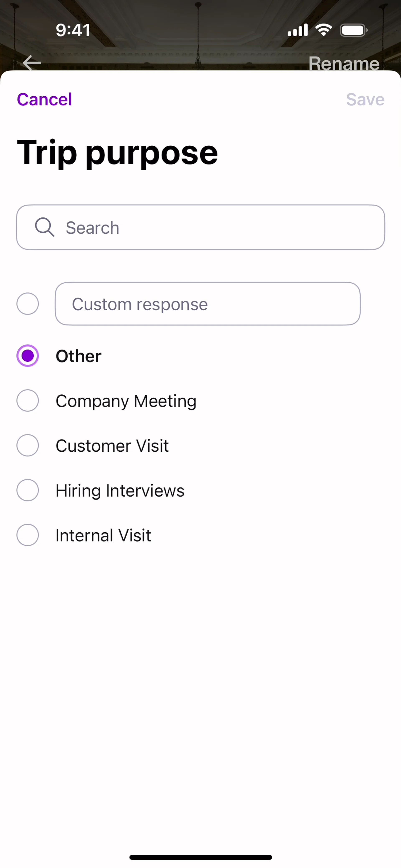Click into the Custom response text field
Image resolution: width=401 pixels, height=868 pixels.
click(207, 304)
